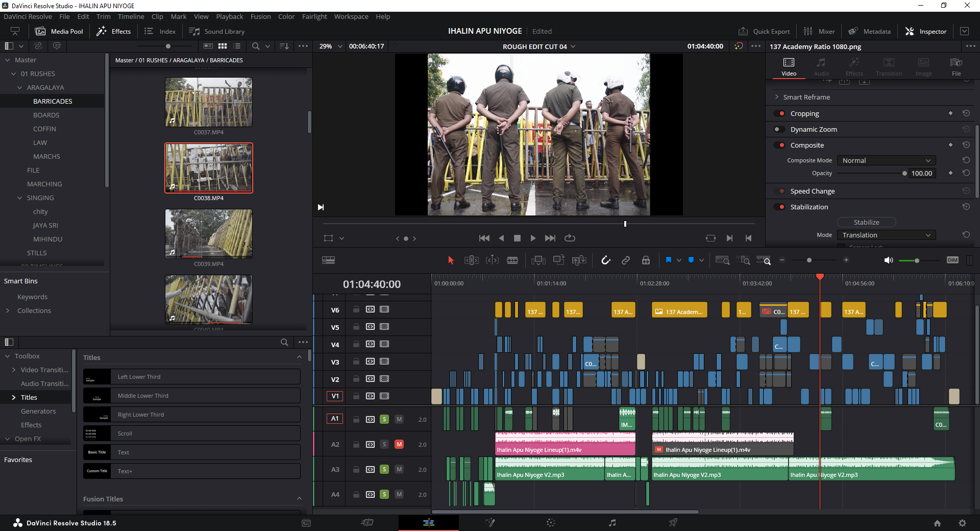Toggle the timeline snapping magnet icon

605,260
